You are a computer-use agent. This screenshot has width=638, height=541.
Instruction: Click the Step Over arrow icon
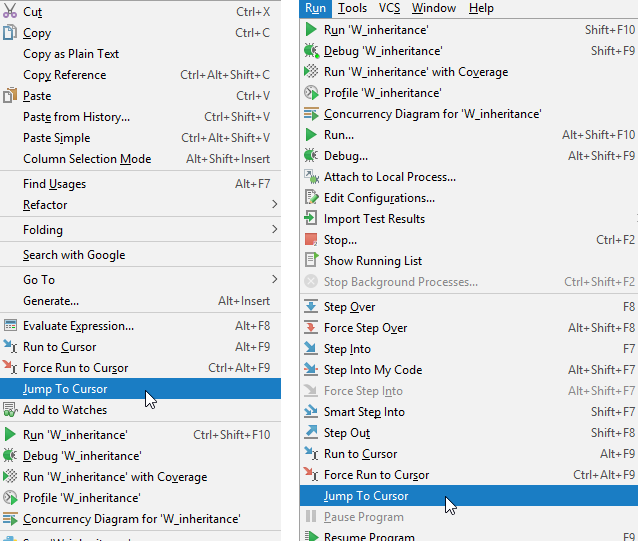click(311, 306)
